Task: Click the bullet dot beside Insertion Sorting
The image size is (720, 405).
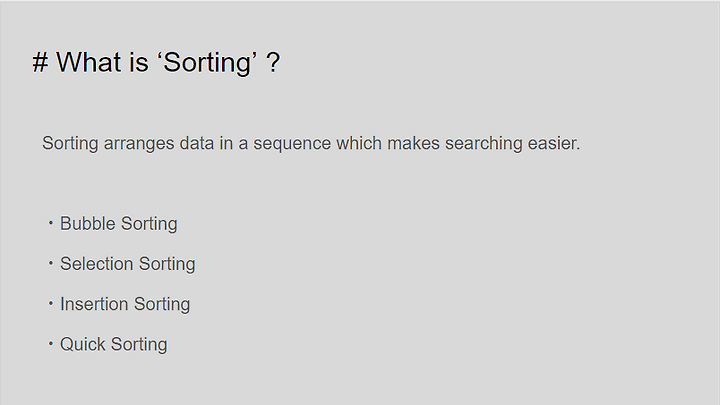Action: click(x=51, y=304)
